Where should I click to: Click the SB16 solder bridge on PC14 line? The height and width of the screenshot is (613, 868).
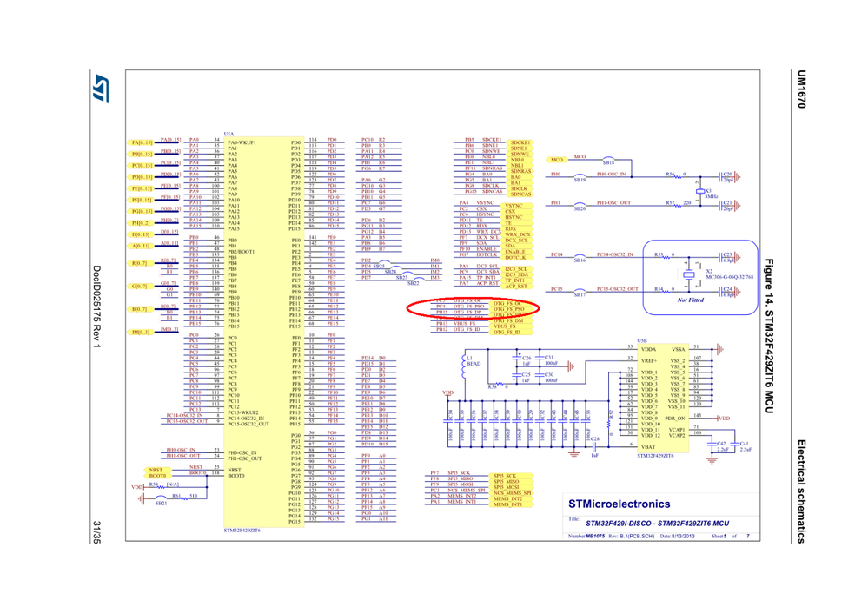580,257
